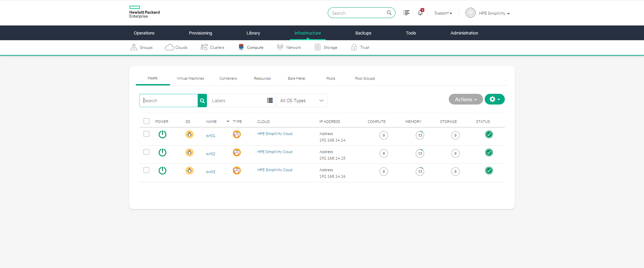Click the Labels list icon
Image resolution: width=644 pixels, height=268 pixels.
coord(270,100)
